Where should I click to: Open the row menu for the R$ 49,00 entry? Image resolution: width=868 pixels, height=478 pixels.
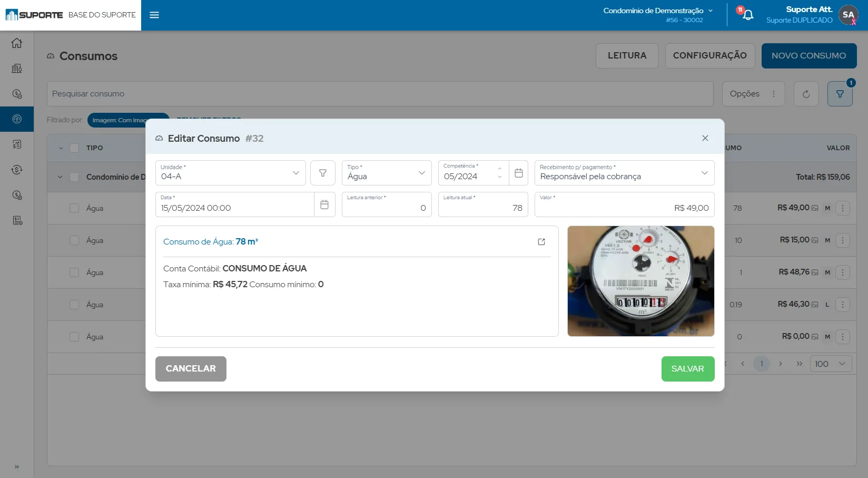843,208
